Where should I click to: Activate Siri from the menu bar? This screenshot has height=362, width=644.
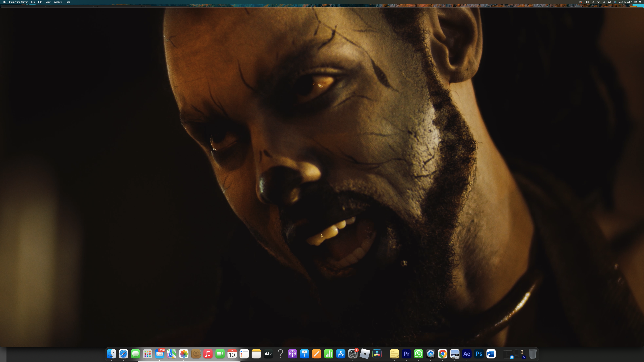coord(615,2)
